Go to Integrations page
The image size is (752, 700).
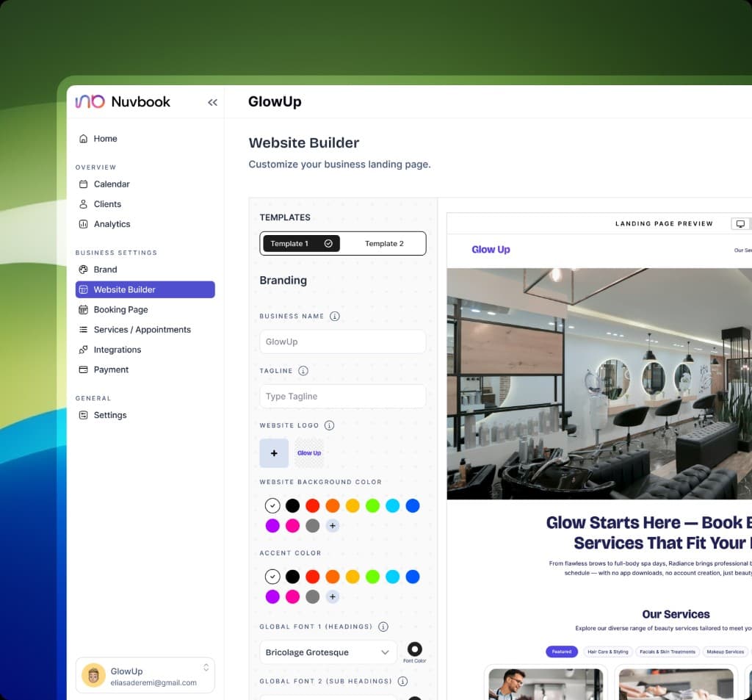click(x=145, y=350)
